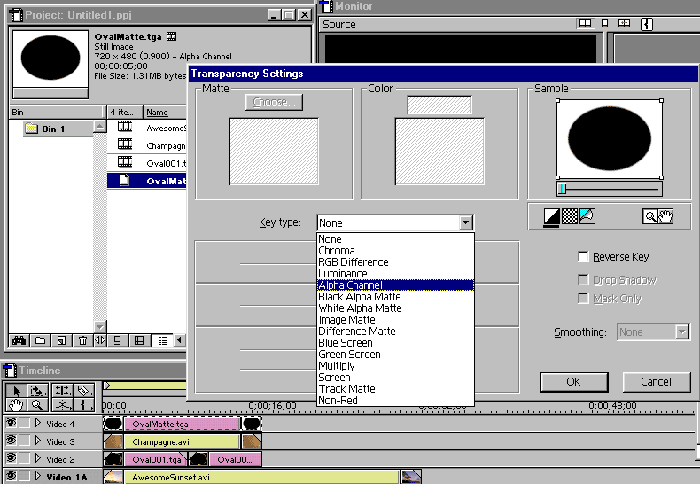Click the key Color swatch
The height and width of the screenshot is (484, 700).
coord(439,105)
